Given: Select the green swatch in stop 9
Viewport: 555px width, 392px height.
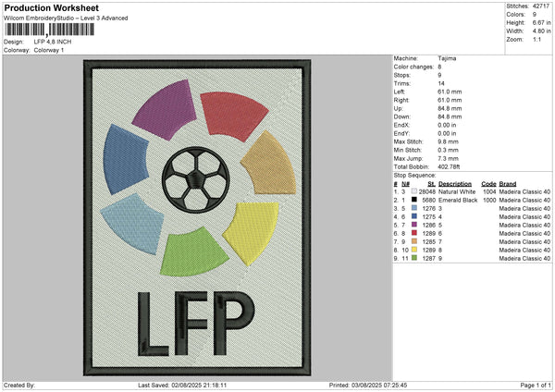Looking at the screenshot, I should [414, 258].
